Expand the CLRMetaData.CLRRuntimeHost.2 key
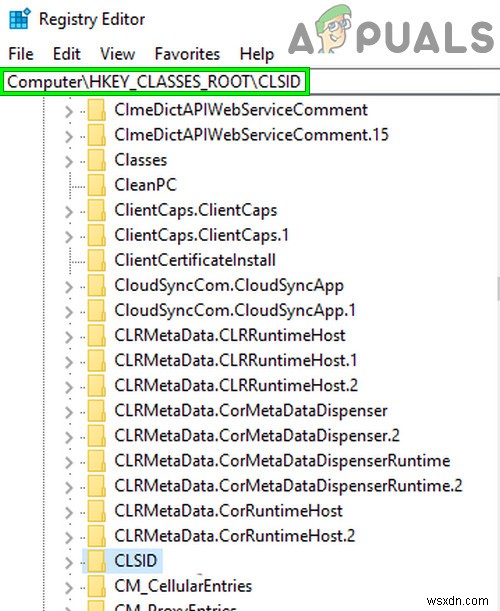 point(69,387)
